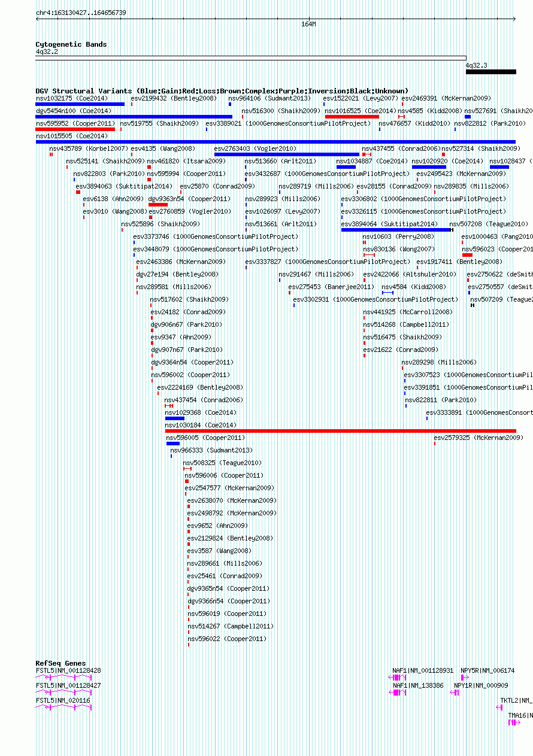Select variant nsv476657 (Kidd2010)
This screenshot has width=533, height=756.
414,123
